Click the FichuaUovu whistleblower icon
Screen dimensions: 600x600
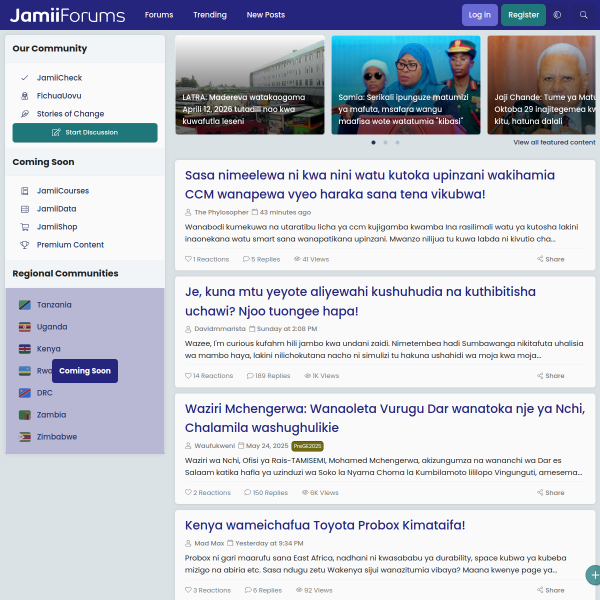pyautogui.click(x=24, y=96)
